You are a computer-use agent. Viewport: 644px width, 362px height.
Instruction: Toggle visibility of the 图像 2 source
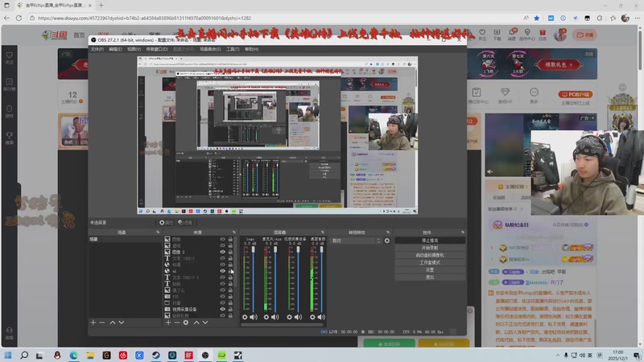(x=223, y=252)
